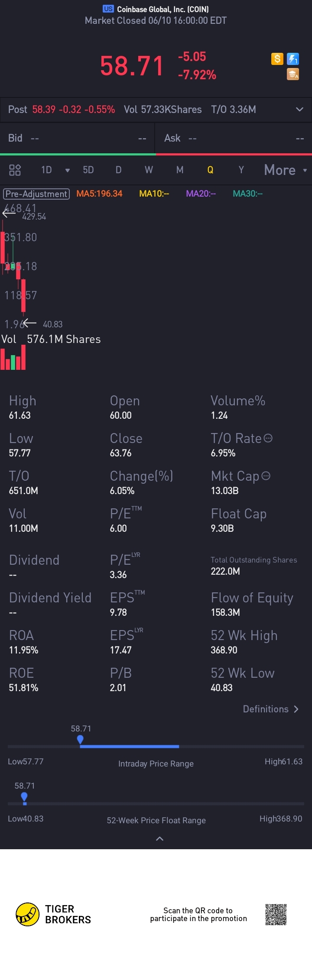Open the chart layout grid icon

(x=15, y=170)
